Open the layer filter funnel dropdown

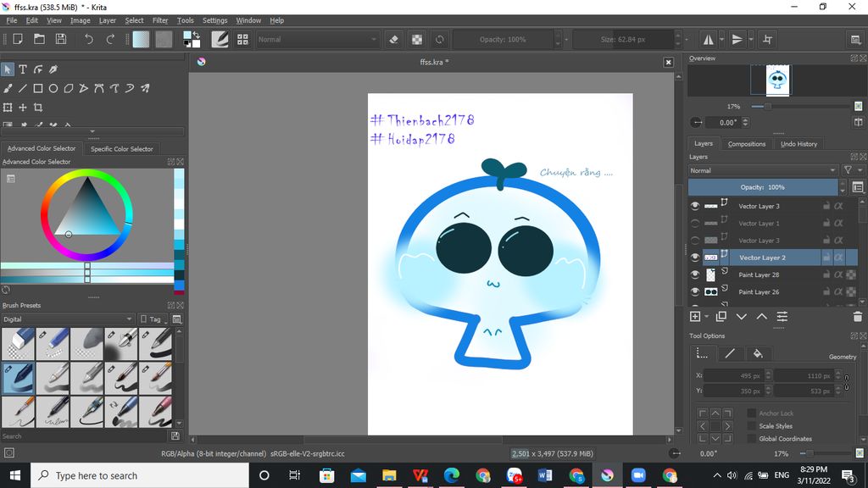click(x=851, y=170)
